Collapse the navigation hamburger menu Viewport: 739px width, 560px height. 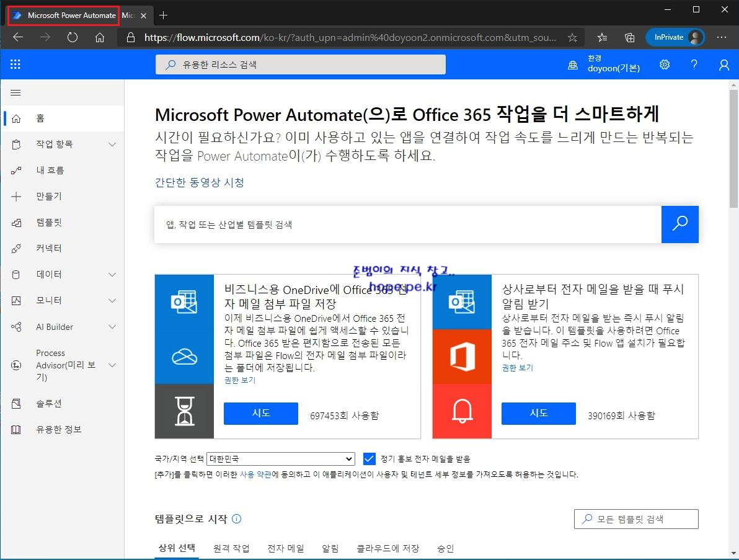click(15, 93)
